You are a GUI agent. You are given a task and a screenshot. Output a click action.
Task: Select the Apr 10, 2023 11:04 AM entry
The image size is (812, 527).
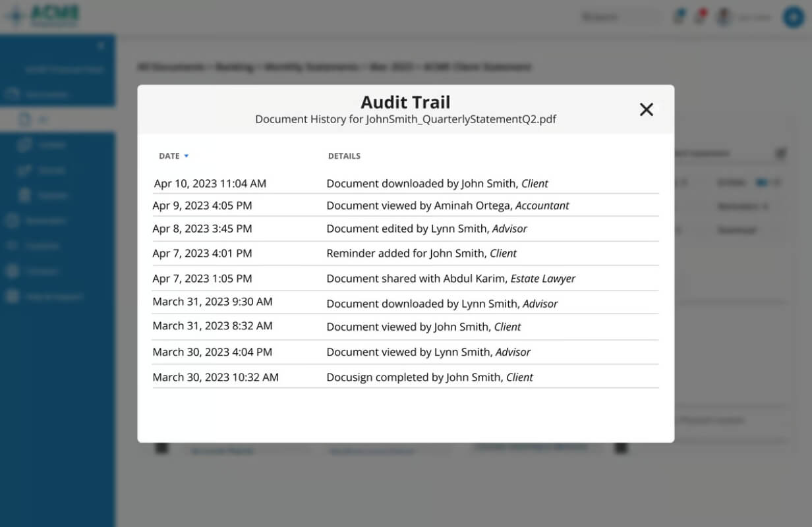(x=405, y=183)
